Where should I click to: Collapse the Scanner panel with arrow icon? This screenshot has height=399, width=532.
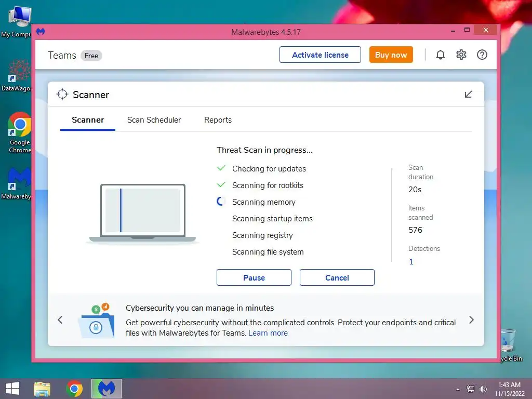tap(468, 95)
